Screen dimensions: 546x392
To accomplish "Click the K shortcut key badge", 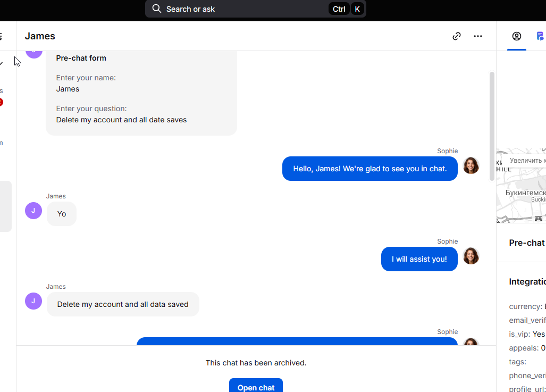I will (357, 9).
